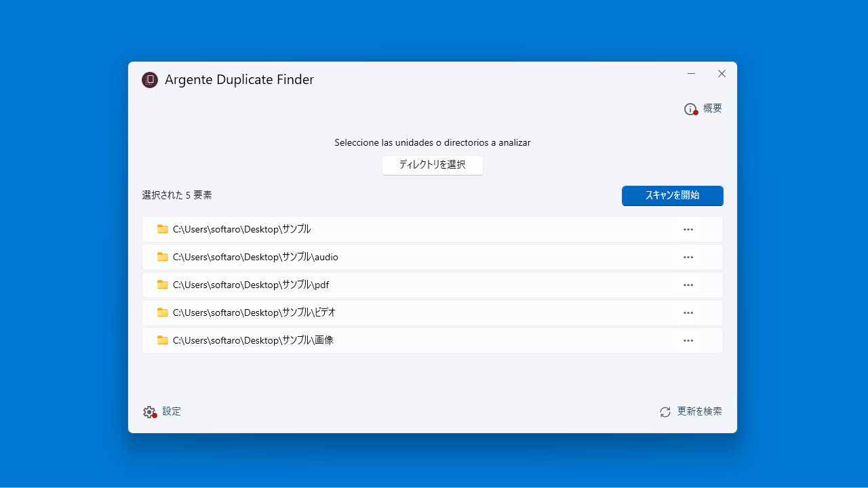Click folder icon of the ビデオ directory

coord(163,312)
